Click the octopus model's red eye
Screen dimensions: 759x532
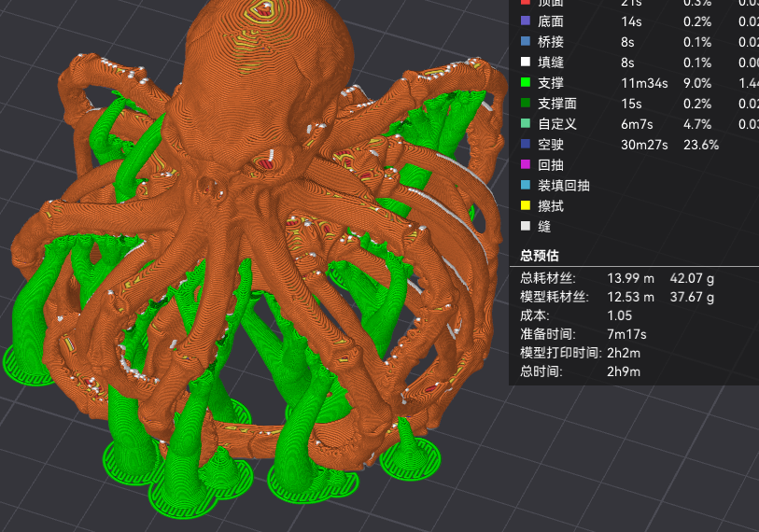[265, 161]
